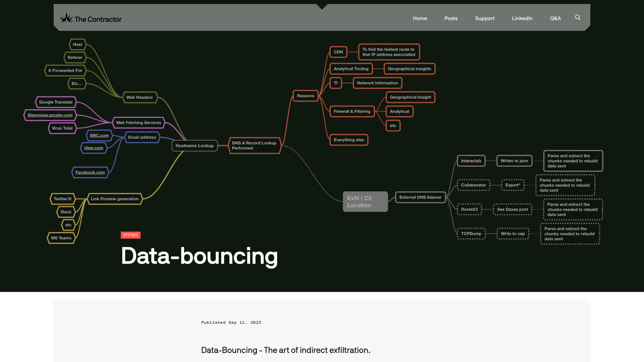
Task: Select the Q&A navigation tab
Action: tap(555, 18)
